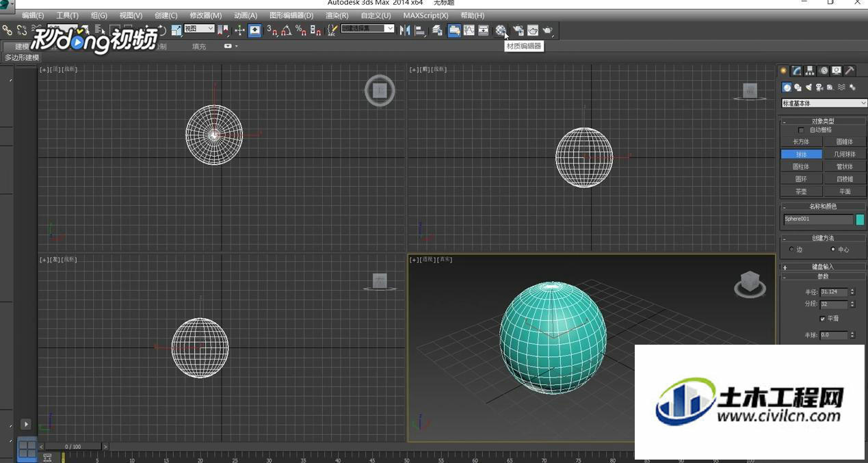Switch to the Display command panel

click(837, 70)
